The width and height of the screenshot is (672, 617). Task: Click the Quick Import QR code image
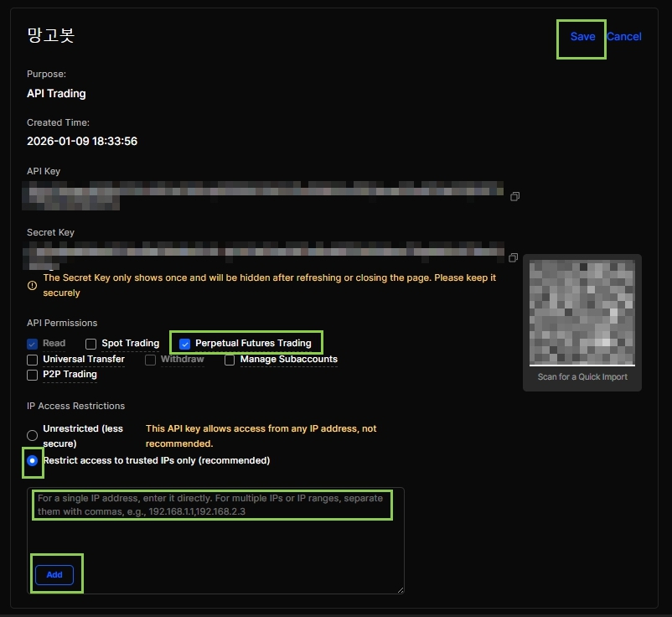click(x=582, y=312)
